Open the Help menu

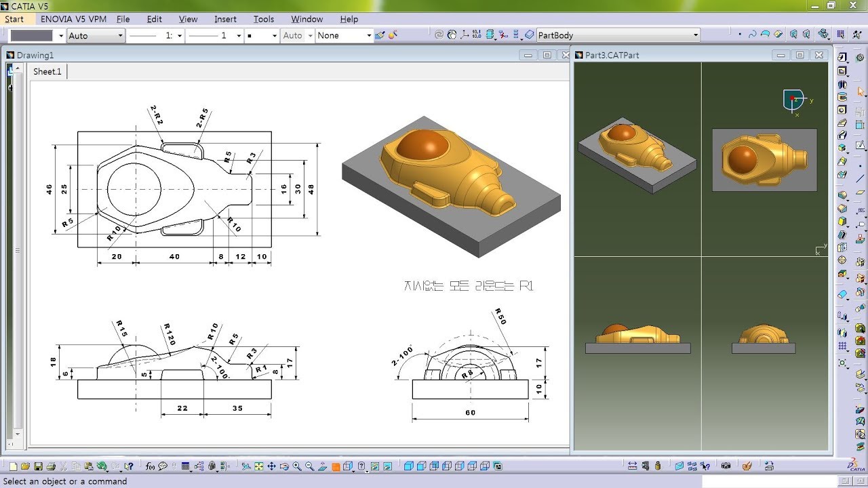[x=349, y=19]
